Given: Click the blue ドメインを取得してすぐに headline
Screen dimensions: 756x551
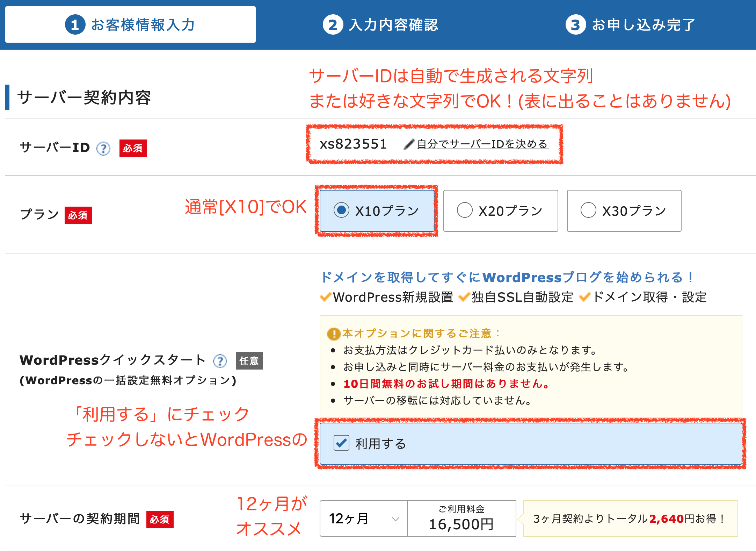Looking at the screenshot, I should click(x=507, y=277).
